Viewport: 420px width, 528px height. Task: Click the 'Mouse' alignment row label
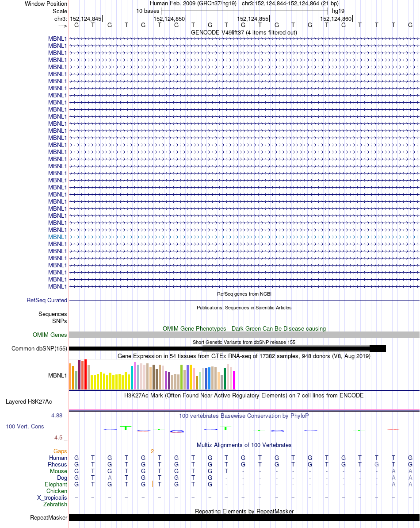click(x=58, y=471)
